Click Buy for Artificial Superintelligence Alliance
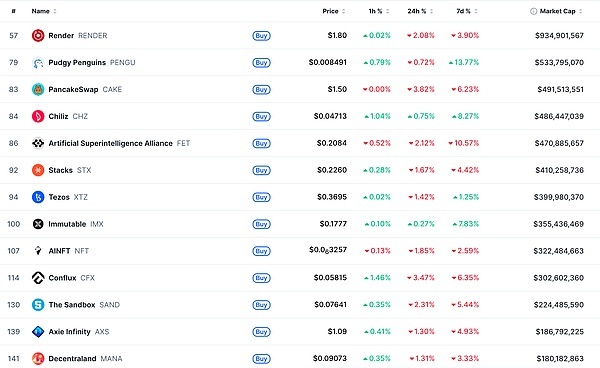Viewport: 600px width, 368px height. [261, 143]
